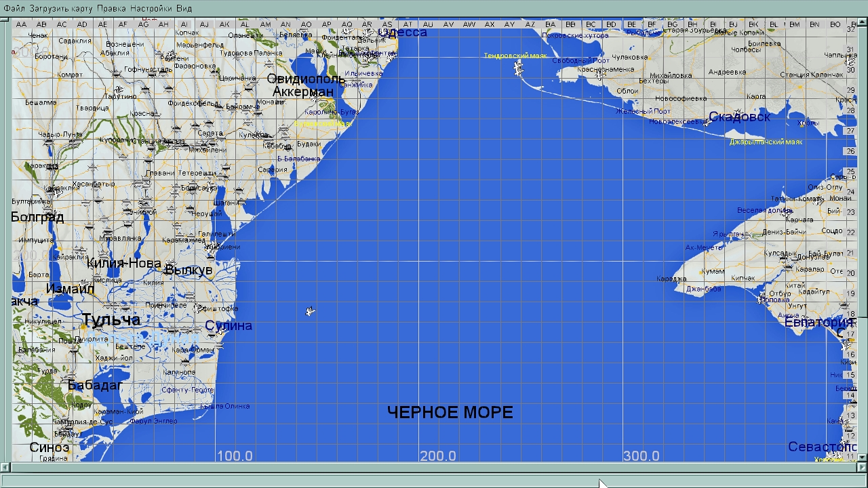Click the Вылкув city label
The height and width of the screenshot is (488, 868).
point(189,270)
